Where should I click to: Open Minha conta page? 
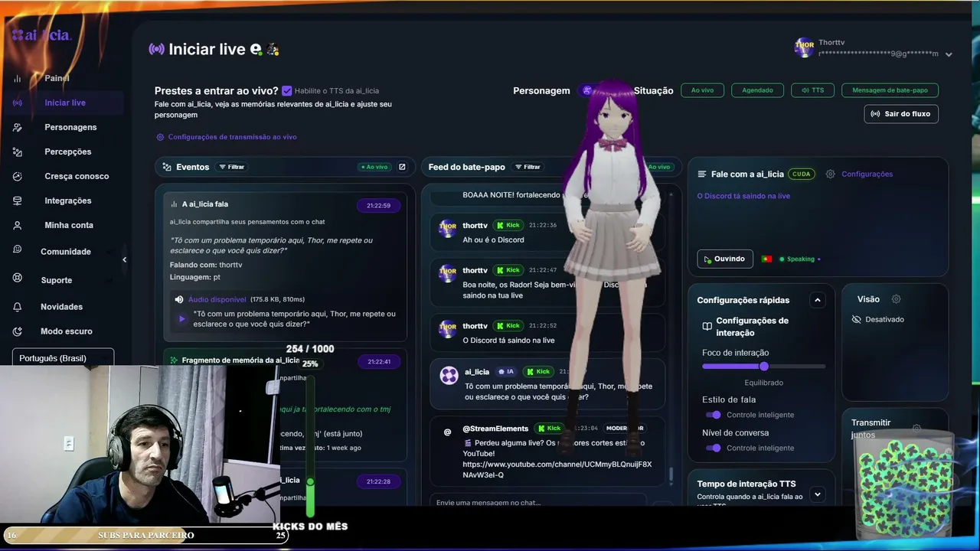coord(69,225)
